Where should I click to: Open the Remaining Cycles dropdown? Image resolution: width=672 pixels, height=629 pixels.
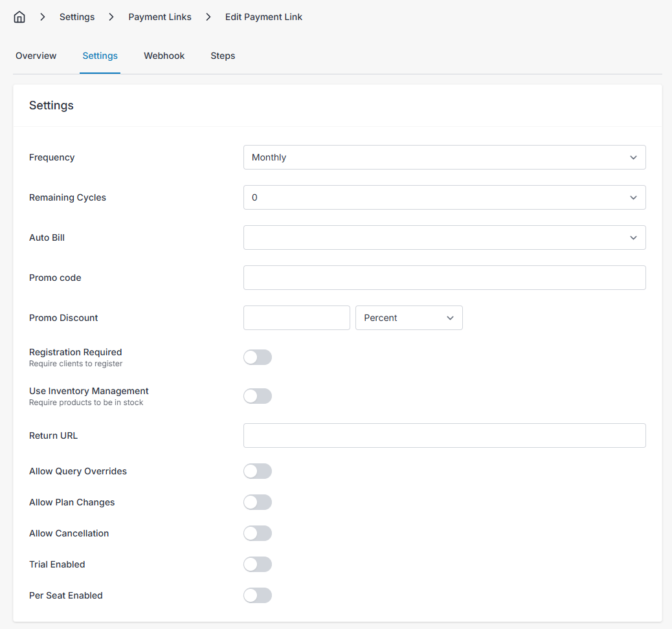[444, 197]
